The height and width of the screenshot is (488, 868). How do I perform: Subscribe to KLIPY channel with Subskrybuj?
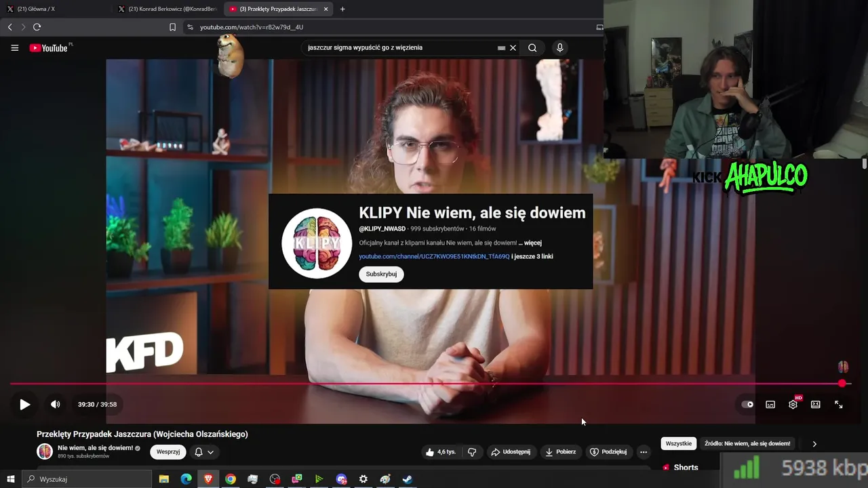click(381, 274)
